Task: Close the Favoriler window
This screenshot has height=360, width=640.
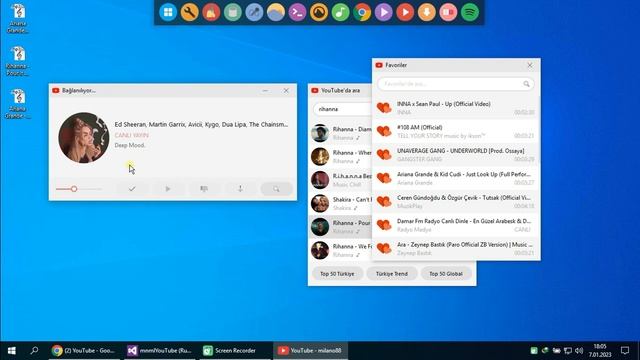Action: 530,65
